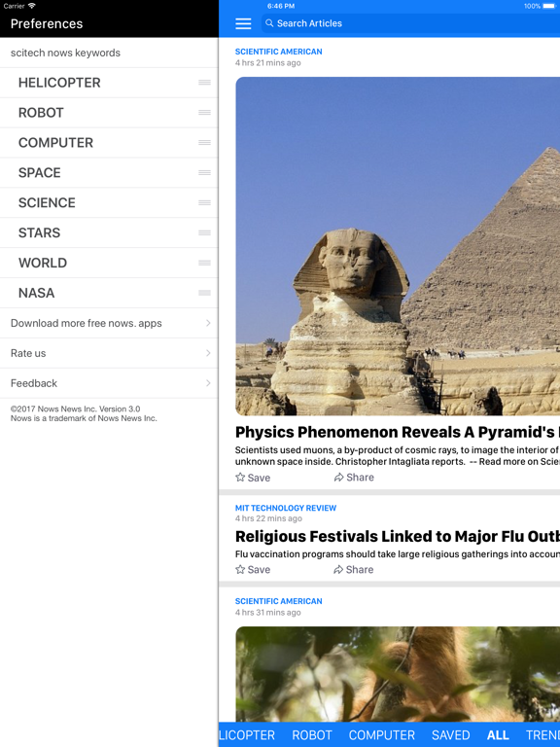The image size is (560, 747).
Task: Open the Sphinx and pyramid article image
Action: pyautogui.click(x=398, y=246)
